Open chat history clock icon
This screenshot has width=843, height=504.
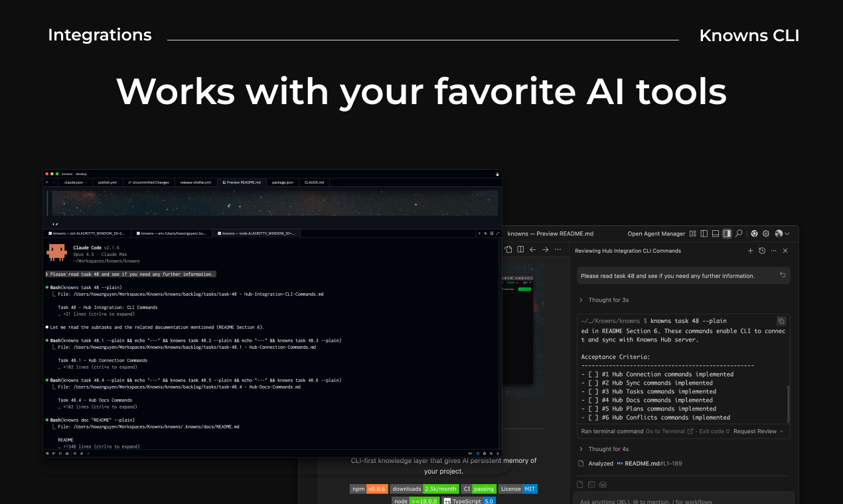click(x=762, y=251)
